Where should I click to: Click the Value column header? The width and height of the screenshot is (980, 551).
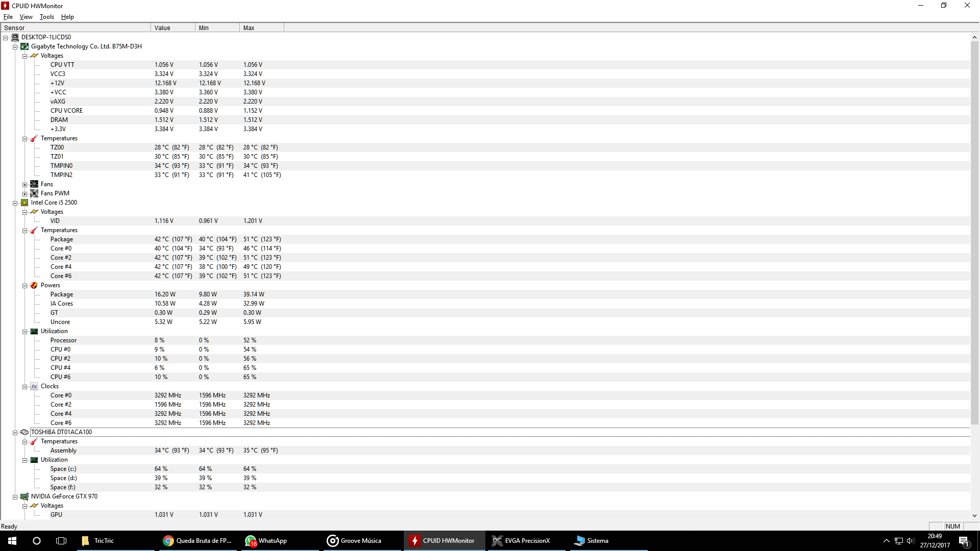click(173, 28)
